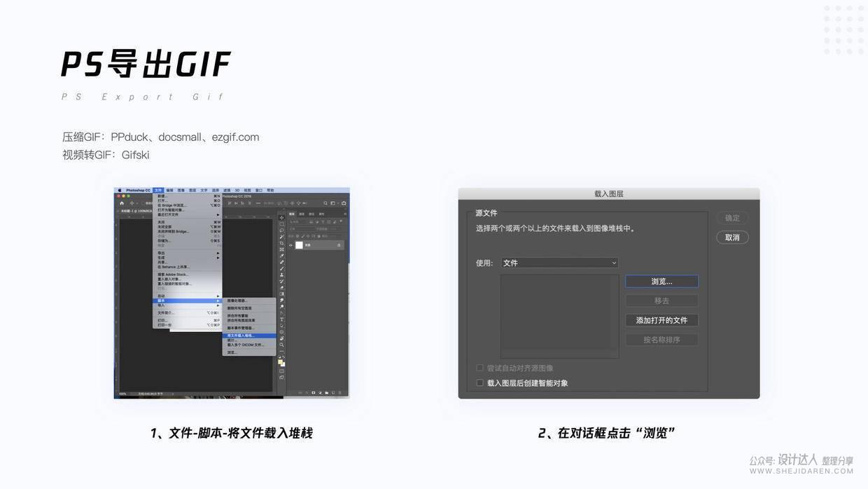The height and width of the screenshot is (489, 868).
Task: Select the Spot Healing Brush tool
Action: 281,262
